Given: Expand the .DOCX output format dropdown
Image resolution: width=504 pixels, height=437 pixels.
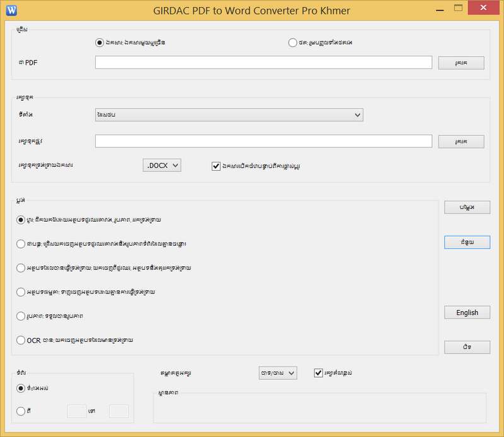Looking at the screenshot, I should (x=162, y=165).
